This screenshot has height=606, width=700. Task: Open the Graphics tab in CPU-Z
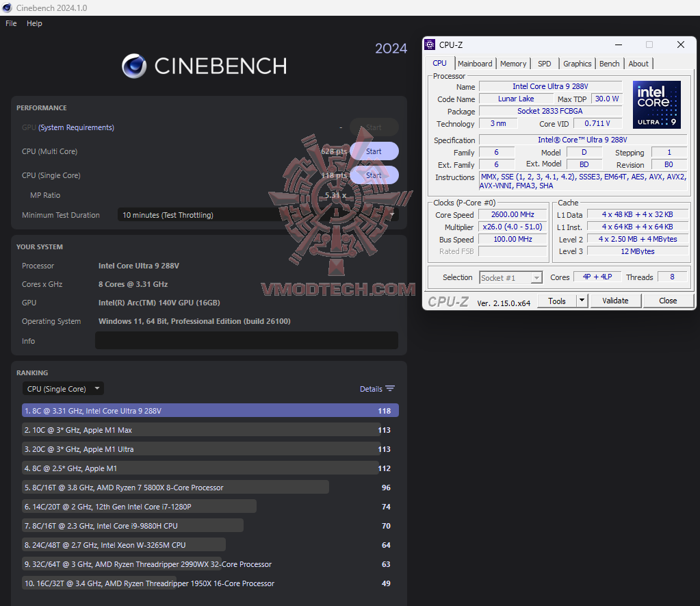coord(578,64)
